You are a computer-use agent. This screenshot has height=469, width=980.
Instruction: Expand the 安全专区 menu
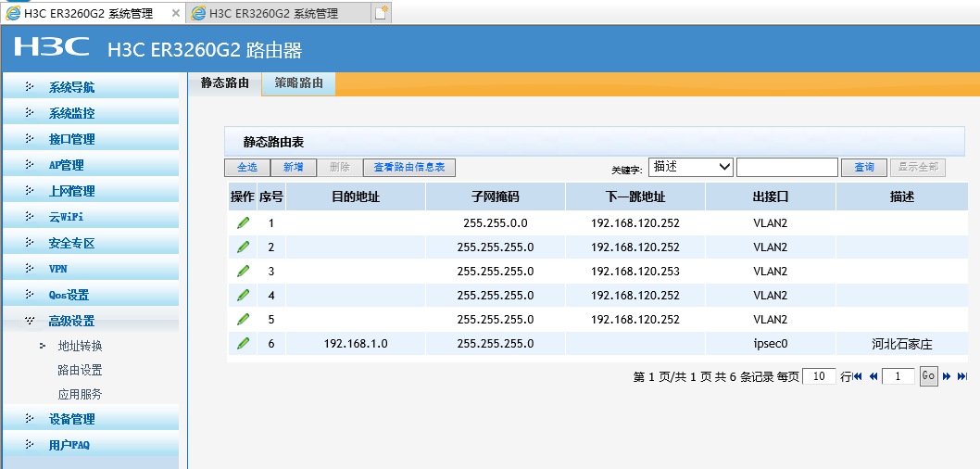coord(92,243)
